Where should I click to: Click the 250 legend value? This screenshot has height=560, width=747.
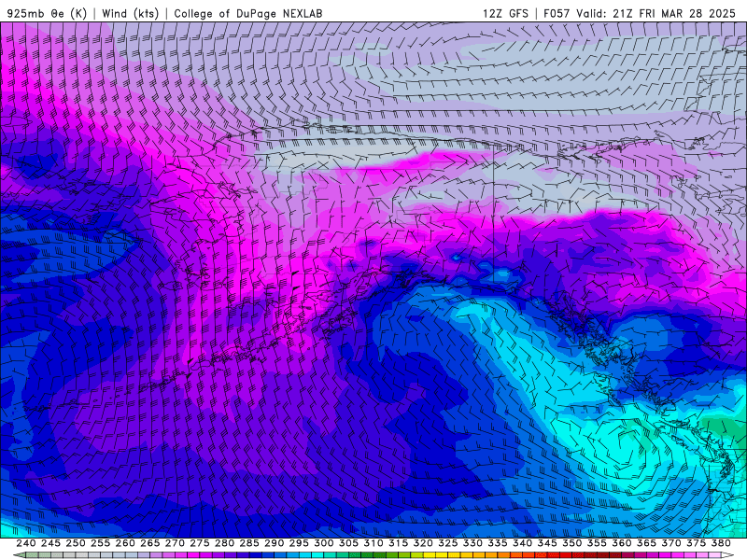click(76, 543)
